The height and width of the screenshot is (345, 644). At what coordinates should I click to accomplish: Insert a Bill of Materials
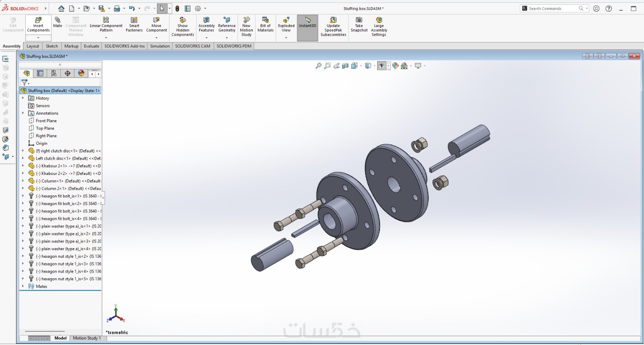click(265, 25)
